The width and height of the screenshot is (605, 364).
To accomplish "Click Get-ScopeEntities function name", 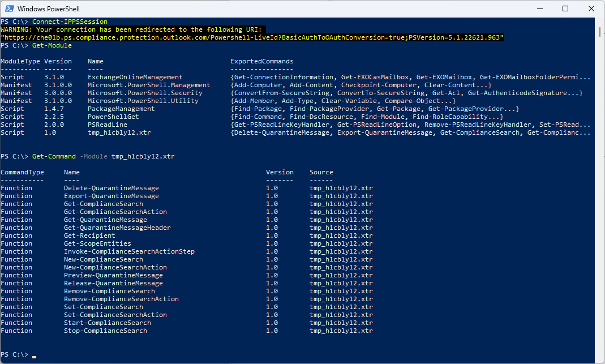I will tap(97, 243).
